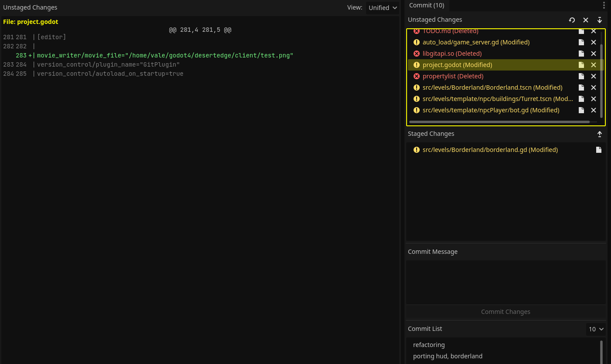This screenshot has height=364, width=611.
Task: Select staged src/levels/Borderland/borderland.gd (Modified)
Action: [490, 150]
